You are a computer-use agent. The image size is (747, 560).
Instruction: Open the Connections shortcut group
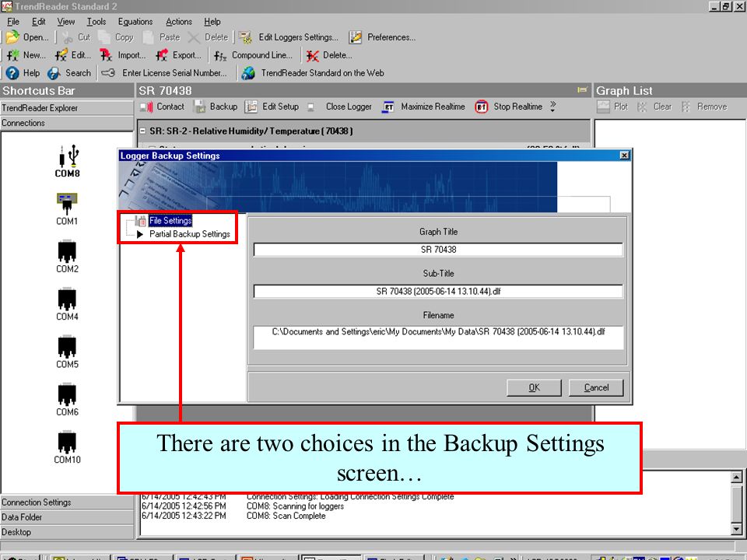coord(67,123)
